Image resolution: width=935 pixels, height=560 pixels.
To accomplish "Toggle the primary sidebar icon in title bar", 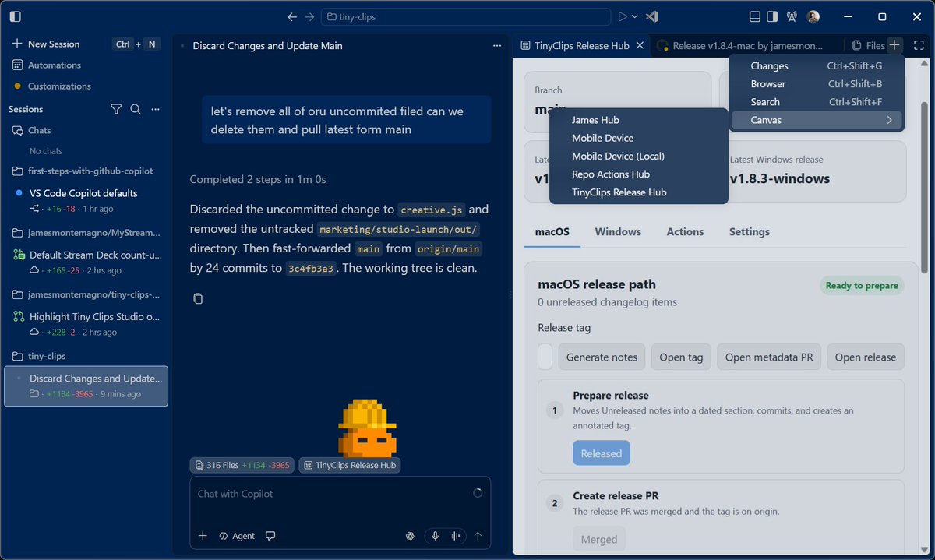I will [16, 16].
